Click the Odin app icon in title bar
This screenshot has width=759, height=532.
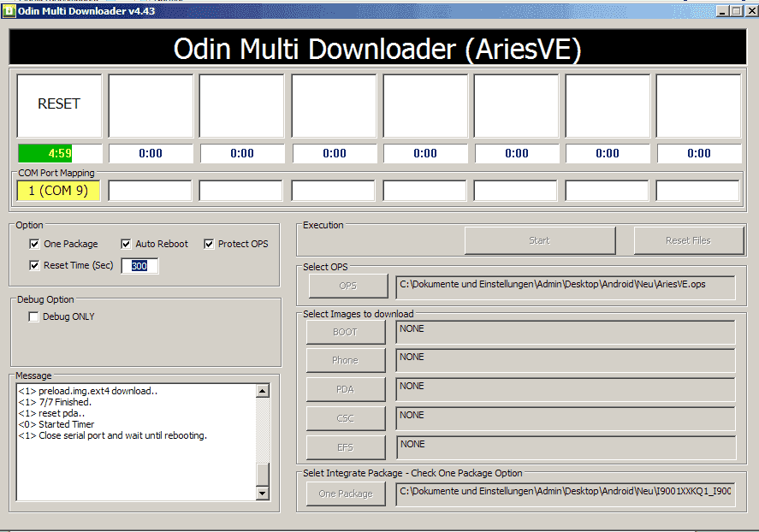pos(9,10)
